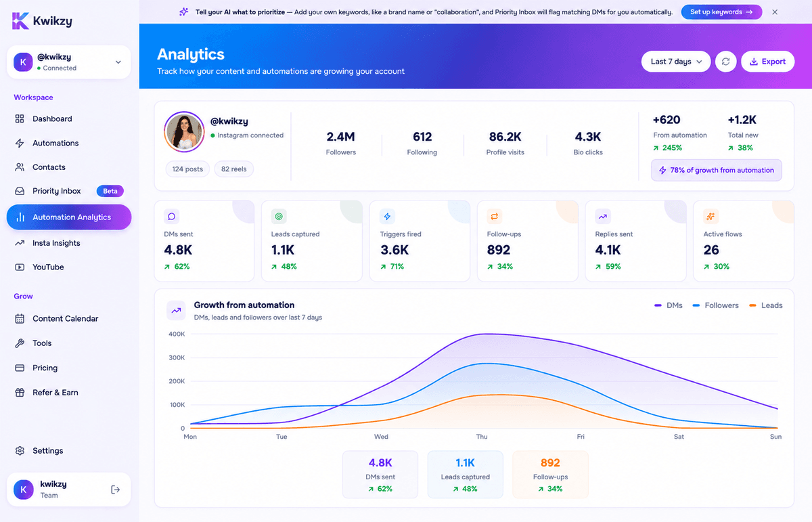Screen dimensions: 812x522
Task: Click the Priority Inbox tray icon
Action: 20,191
